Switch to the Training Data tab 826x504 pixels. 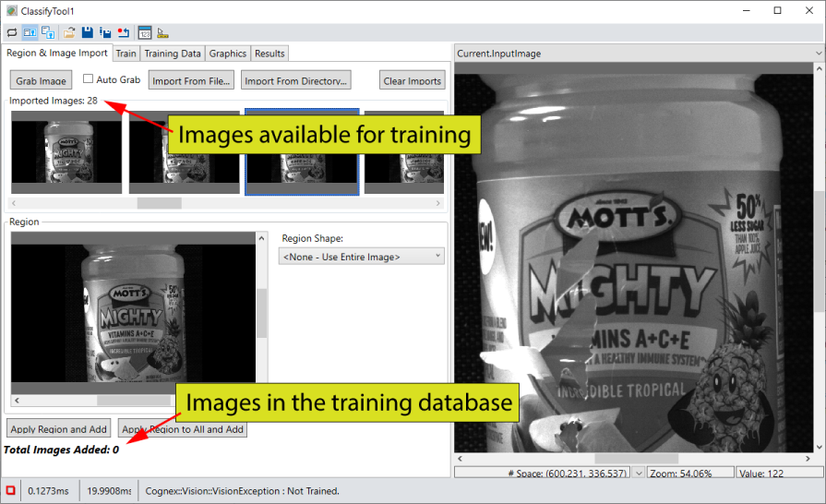click(x=173, y=54)
